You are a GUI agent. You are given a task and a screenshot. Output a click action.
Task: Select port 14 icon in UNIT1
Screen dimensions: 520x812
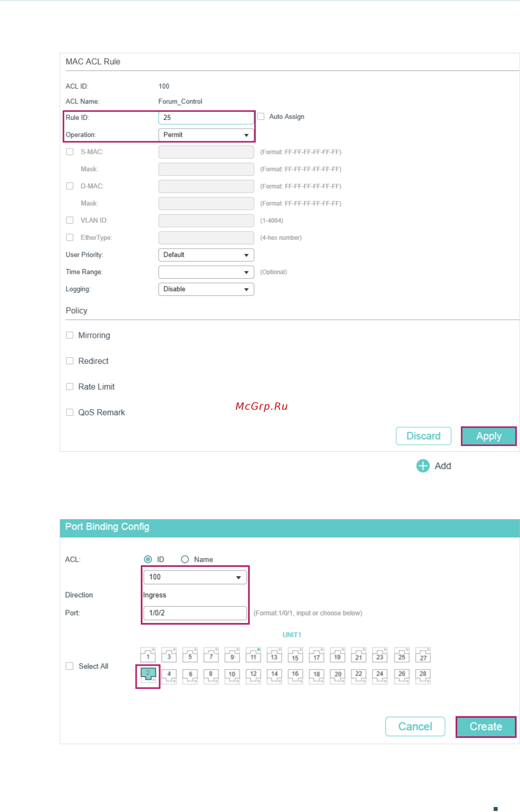274,677
